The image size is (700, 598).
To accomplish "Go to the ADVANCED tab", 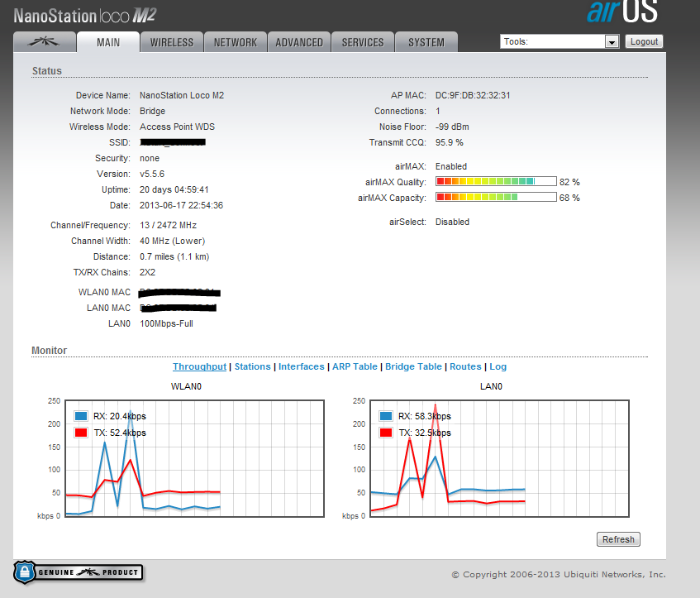I will [x=299, y=42].
